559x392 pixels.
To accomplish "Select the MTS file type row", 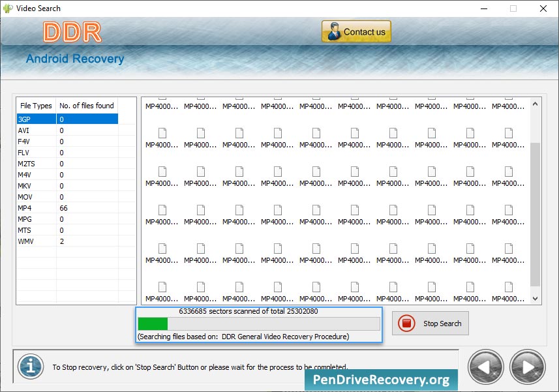I will (x=67, y=230).
